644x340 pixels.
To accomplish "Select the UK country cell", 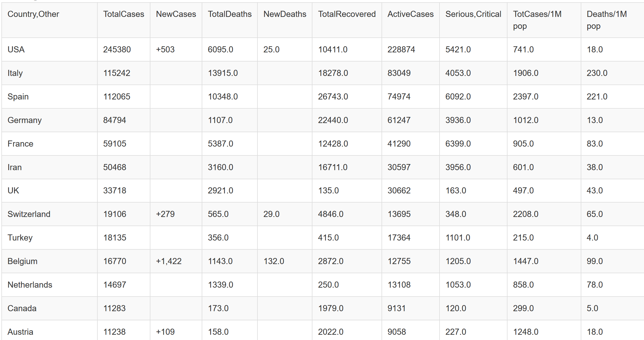I will click(x=13, y=191).
